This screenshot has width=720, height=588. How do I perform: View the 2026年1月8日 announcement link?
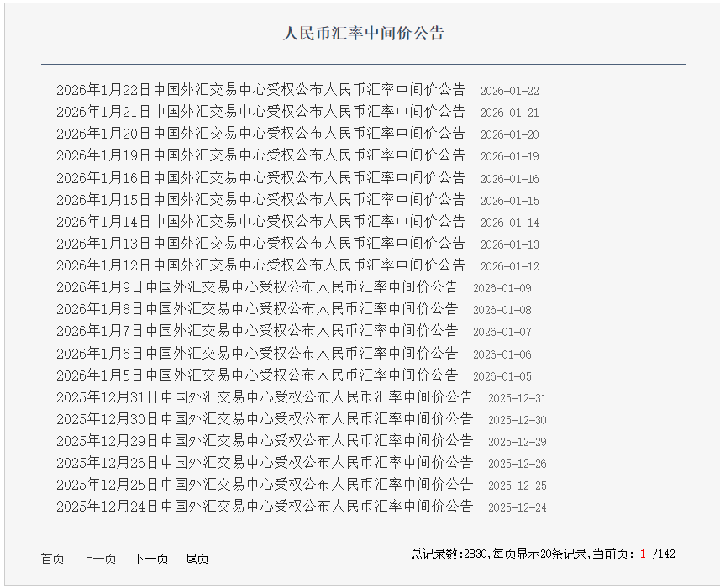257,309
